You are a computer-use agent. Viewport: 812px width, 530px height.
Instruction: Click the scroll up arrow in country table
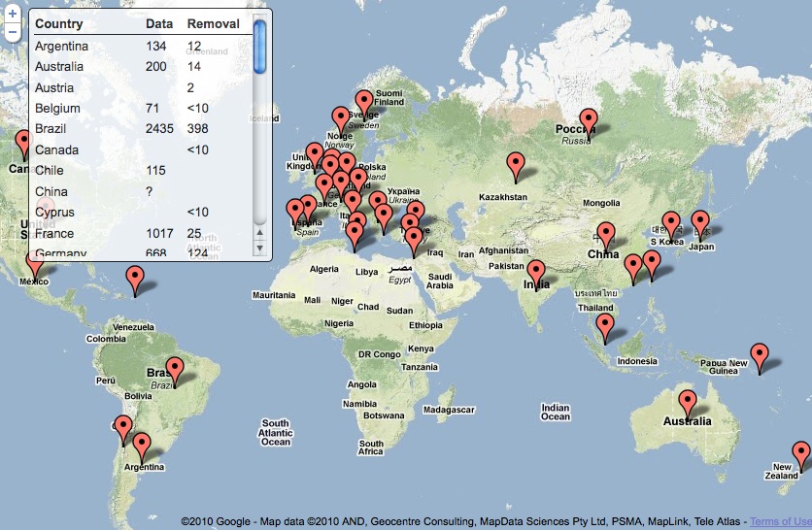259,233
